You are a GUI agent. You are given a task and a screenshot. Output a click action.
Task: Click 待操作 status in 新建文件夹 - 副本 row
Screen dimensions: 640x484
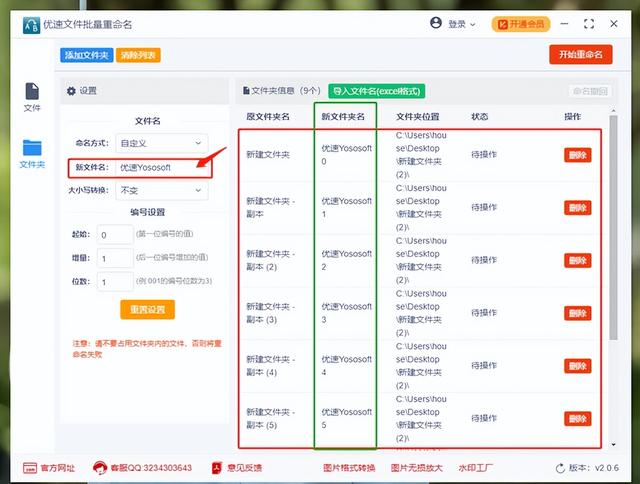[484, 207]
